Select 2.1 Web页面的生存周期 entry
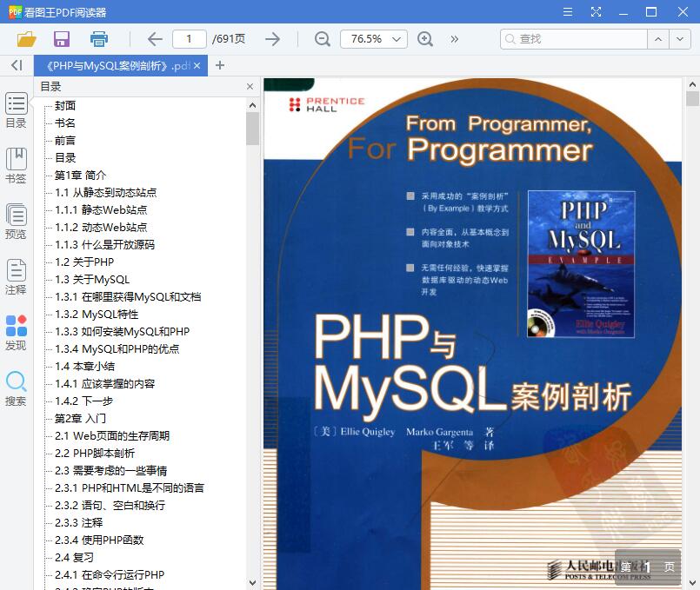This screenshot has width=700, height=590. tap(112, 436)
